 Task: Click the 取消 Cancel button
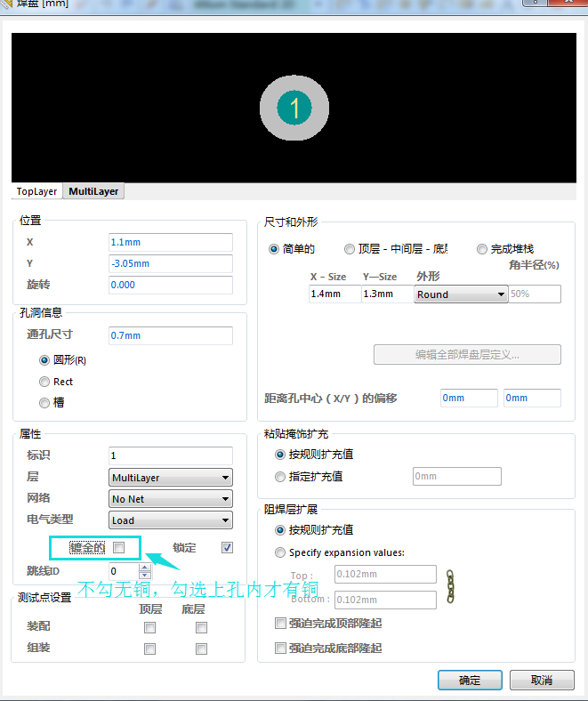pyautogui.click(x=541, y=680)
